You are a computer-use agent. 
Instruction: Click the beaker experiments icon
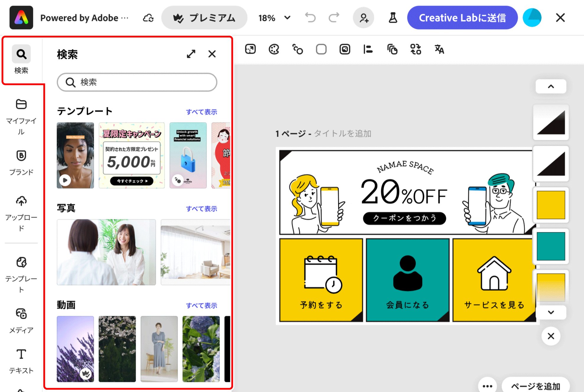(x=392, y=18)
